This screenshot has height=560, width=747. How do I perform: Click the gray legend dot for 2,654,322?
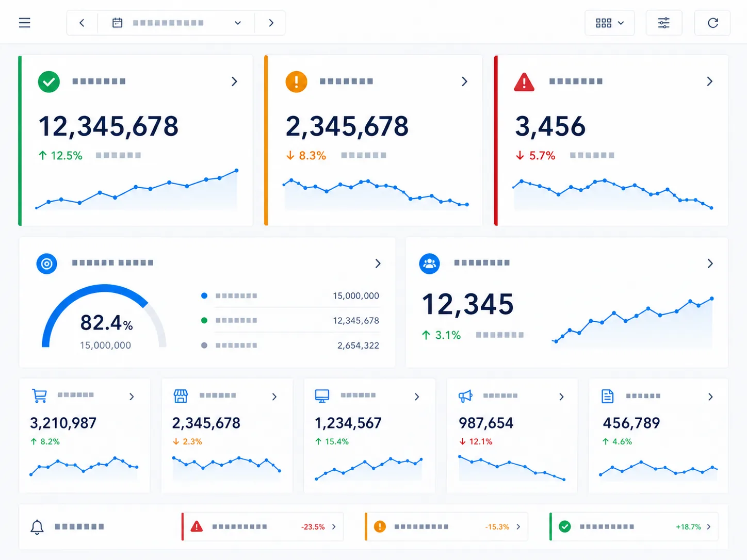pos(204,345)
